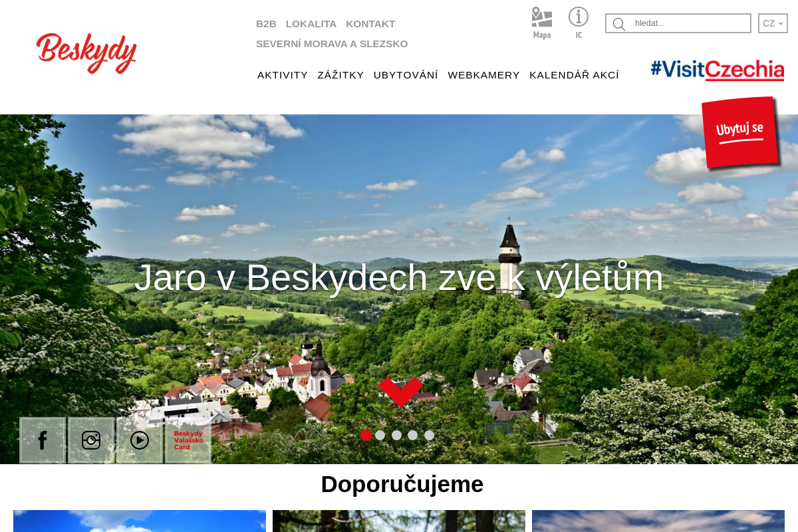Viewport: 798px width, 532px height.
Task: Open the Instagram profile icon
Action: tap(90, 440)
